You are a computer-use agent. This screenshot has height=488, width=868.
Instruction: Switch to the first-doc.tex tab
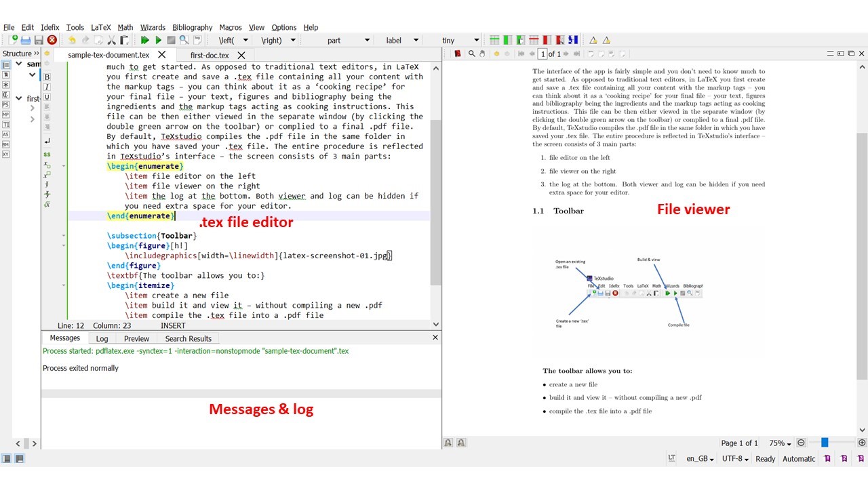(x=210, y=55)
